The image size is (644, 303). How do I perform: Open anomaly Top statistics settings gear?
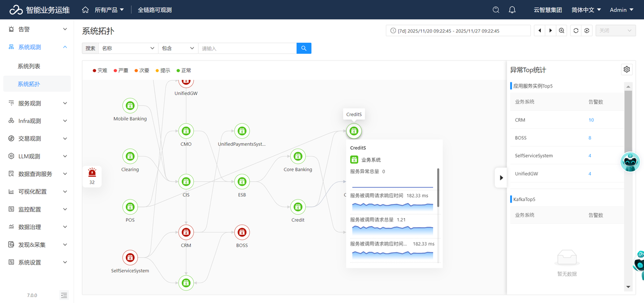click(626, 69)
